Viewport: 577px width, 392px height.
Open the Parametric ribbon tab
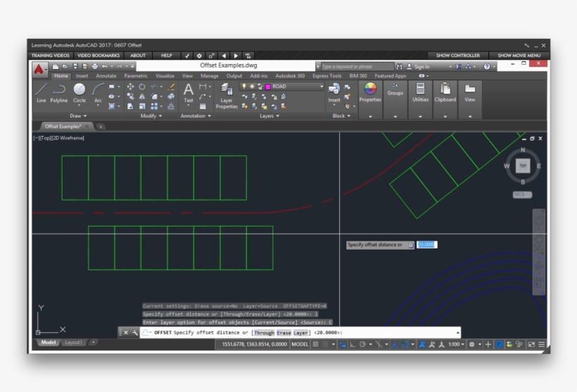pos(136,76)
